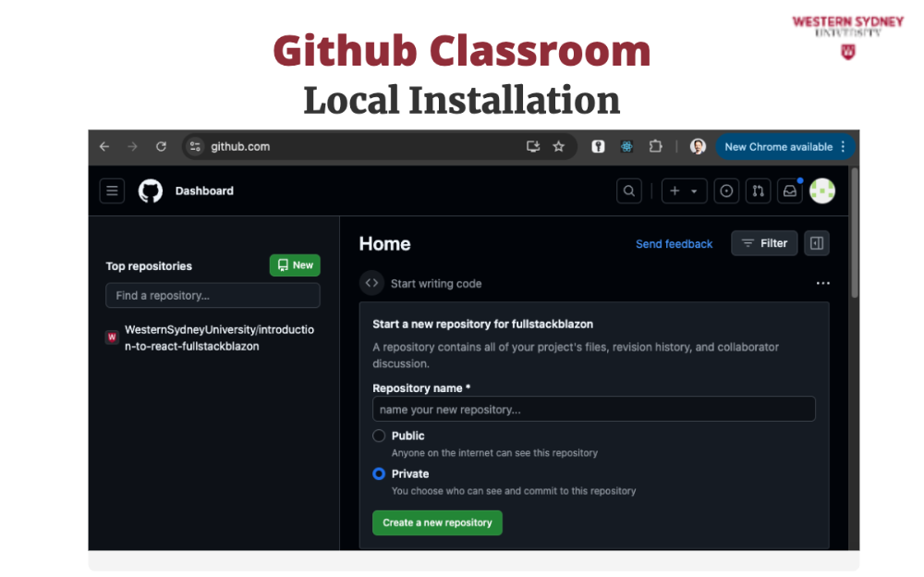924x577 pixels.
Task: Open the Filter feed menu
Action: coord(764,243)
